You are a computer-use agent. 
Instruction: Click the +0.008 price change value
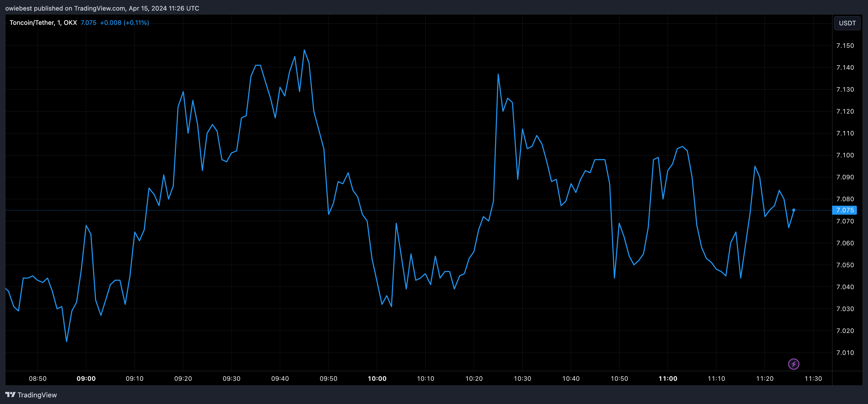(x=110, y=22)
